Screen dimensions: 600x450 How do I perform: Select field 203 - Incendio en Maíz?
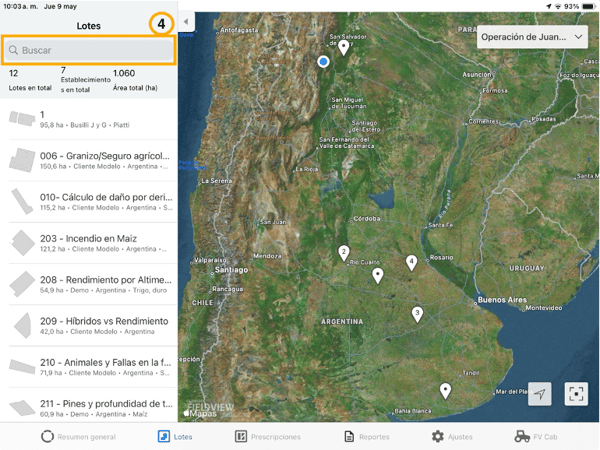click(x=89, y=243)
